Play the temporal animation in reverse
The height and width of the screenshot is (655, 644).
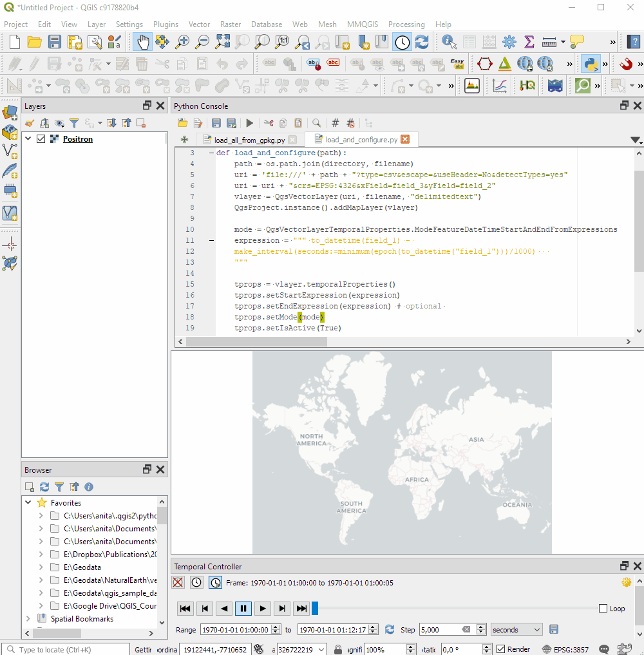224,608
